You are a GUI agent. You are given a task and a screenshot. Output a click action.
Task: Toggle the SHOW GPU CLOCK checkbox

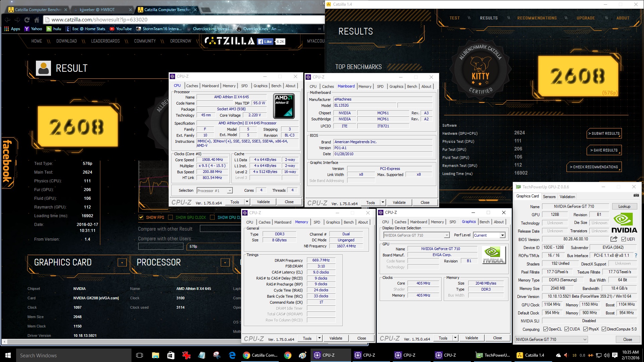pos(170,218)
